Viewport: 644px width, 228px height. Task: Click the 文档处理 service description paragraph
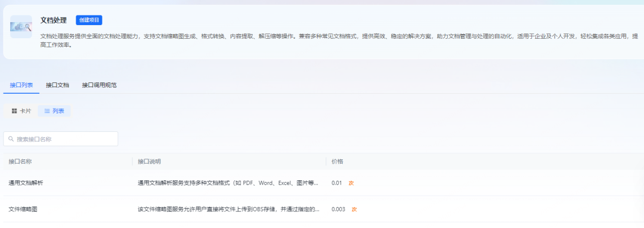pos(339,41)
